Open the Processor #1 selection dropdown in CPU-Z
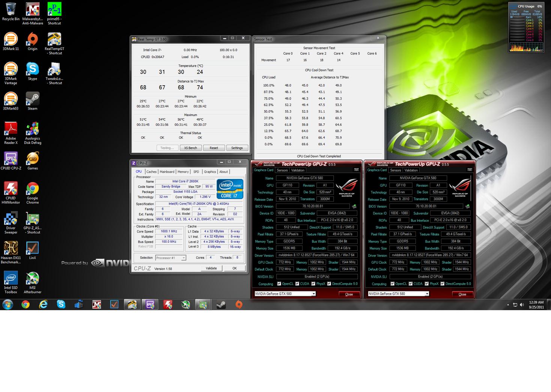This screenshot has width=551, height=392. pyautogui.click(x=171, y=258)
